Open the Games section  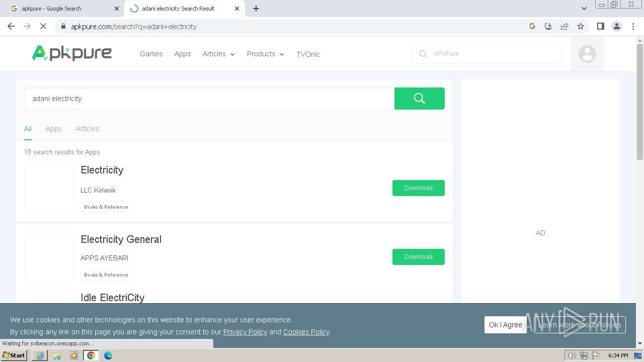[x=151, y=54]
